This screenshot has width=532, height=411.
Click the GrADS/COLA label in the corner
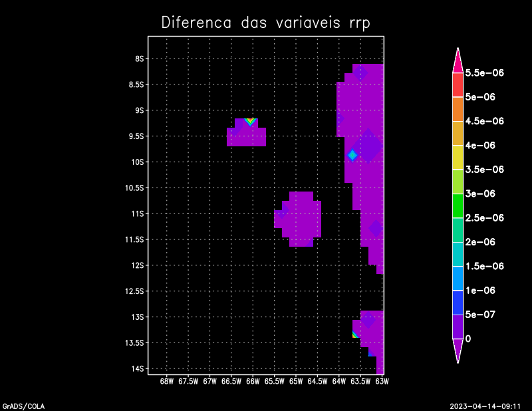point(19,405)
